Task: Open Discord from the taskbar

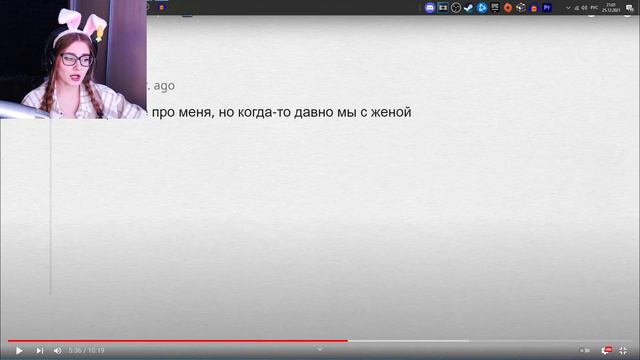Action: pyautogui.click(x=430, y=7)
